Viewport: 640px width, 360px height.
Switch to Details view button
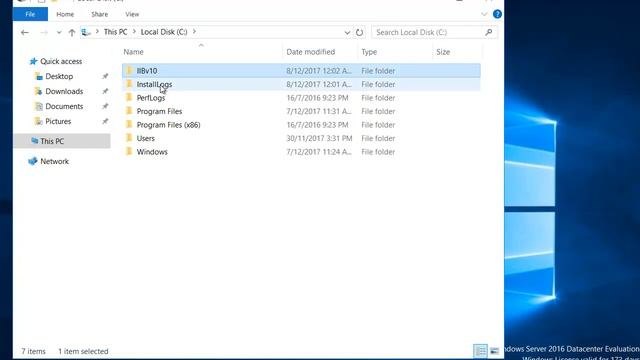click(x=481, y=351)
